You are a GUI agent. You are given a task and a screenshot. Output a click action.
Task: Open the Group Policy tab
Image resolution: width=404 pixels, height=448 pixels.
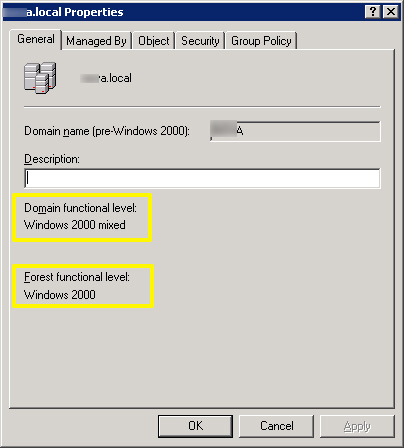tap(261, 41)
